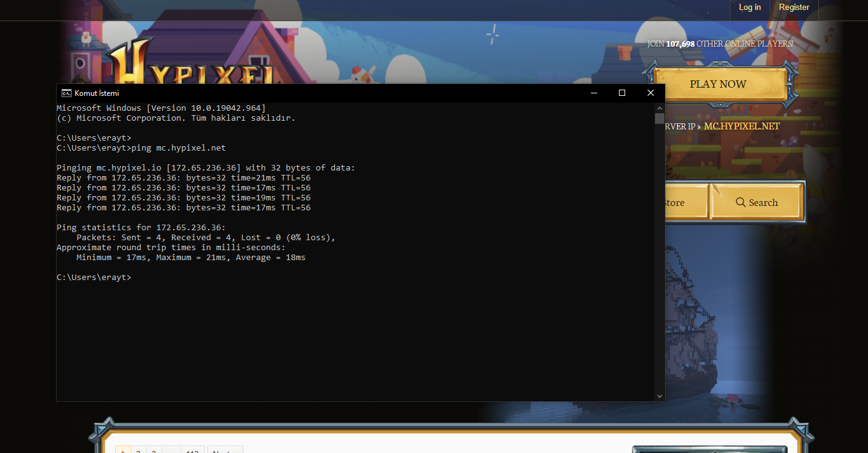Open the Log in link
Image resolution: width=868 pixels, height=453 pixels.
750,7
